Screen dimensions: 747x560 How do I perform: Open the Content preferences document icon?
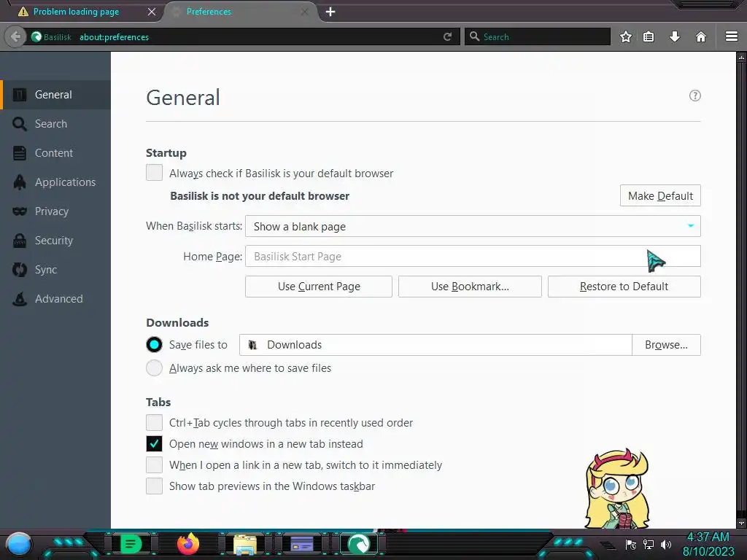(x=20, y=153)
